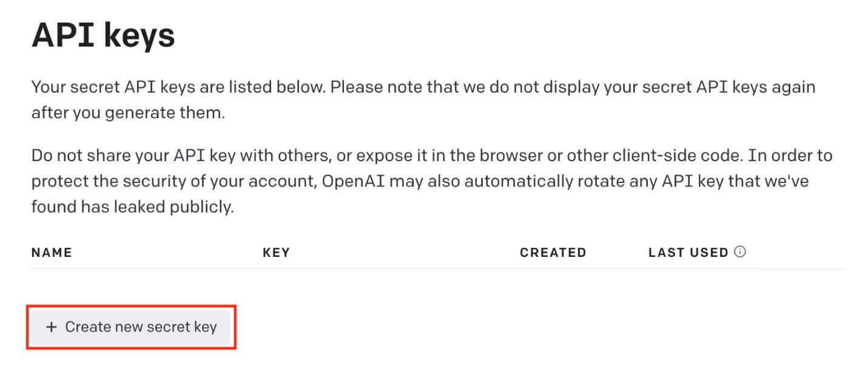Click the Create new secret key button
The image size is (868, 366).
[x=131, y=327]
